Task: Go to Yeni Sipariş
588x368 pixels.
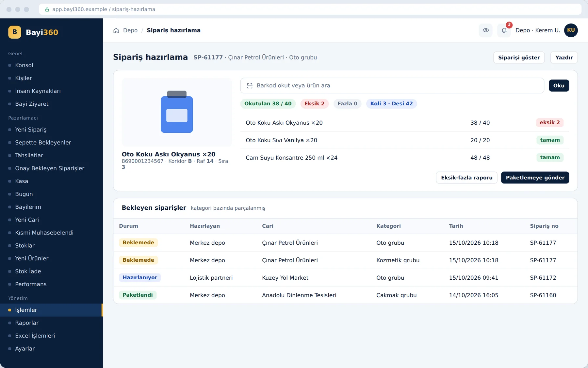Action: point(51,130)
